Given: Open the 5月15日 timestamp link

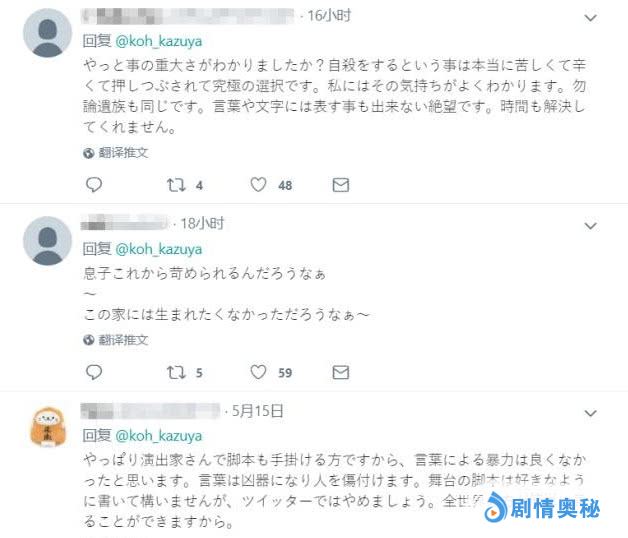Looking at the screenshot, I should pyautogui.click(x=257, y=410).
